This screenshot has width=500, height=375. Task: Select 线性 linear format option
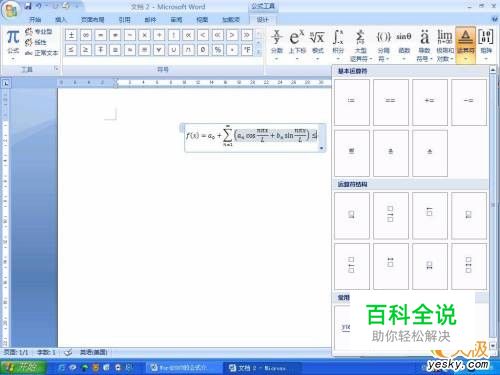pos(36,42)
